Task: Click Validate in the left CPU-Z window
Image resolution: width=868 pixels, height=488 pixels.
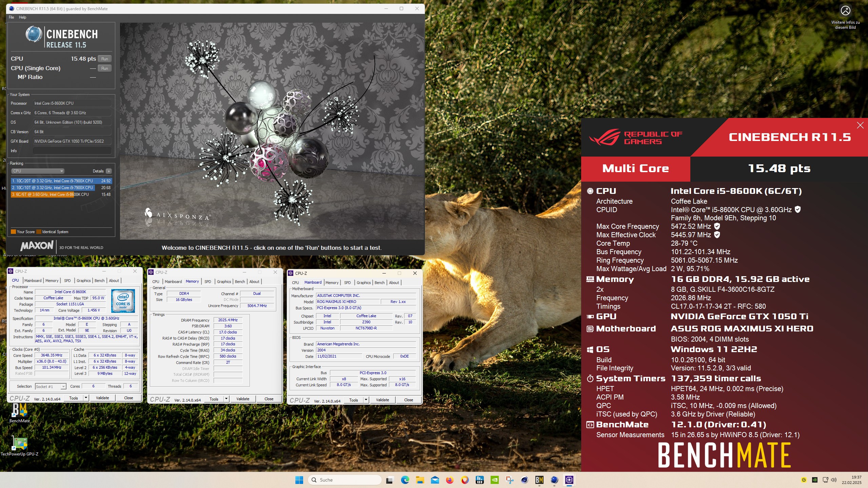Action: 102,398
